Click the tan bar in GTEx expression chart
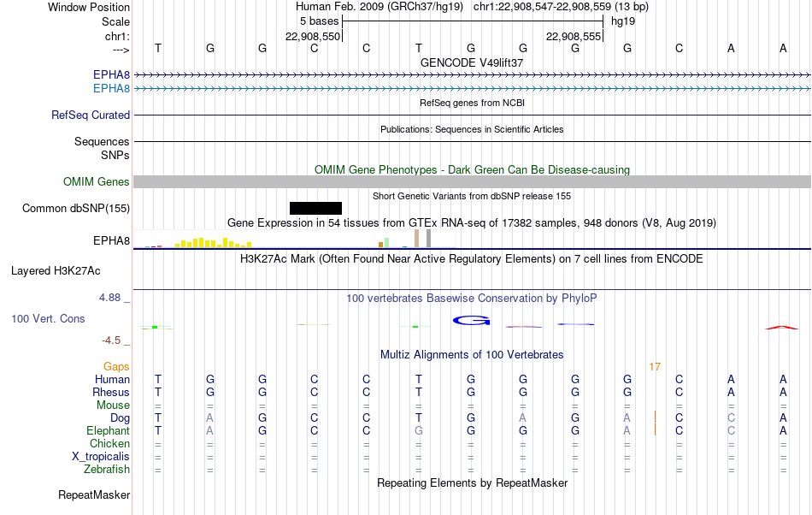Image resolution: width=812 pixels, height=515 pixels. click(x=416, y=239)
